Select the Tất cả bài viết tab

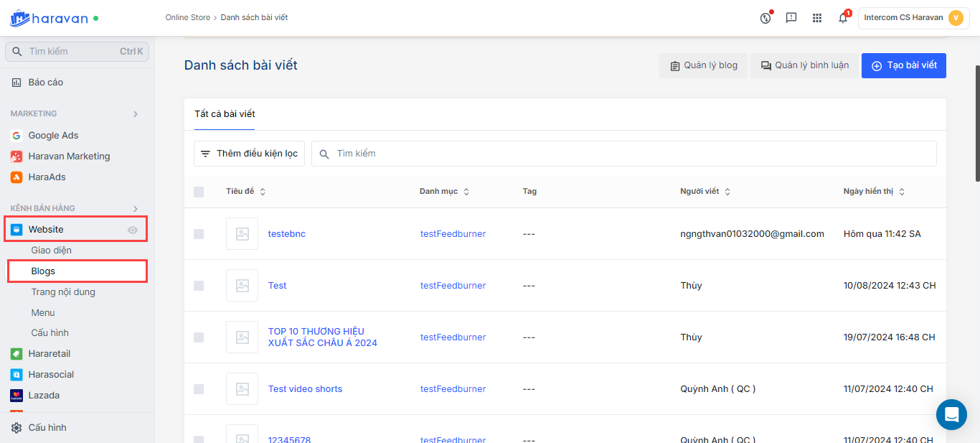(225, 114)
